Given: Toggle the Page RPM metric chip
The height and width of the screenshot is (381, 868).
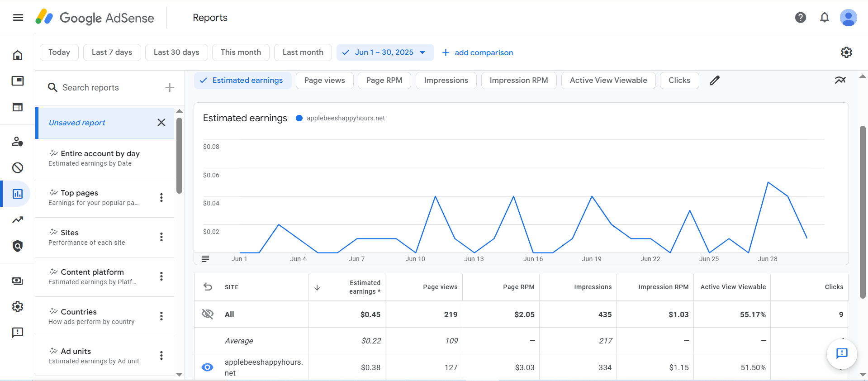Looking at the screenshot, I should pyautogui.click(x=384, y=81).
